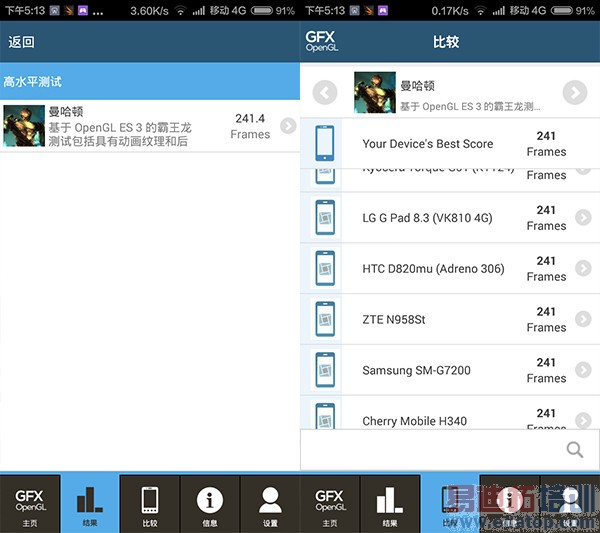Viewport: 600px width, 533px height.
Task: Switch to 结果 tab in right screen
Action: coord(390,504)
